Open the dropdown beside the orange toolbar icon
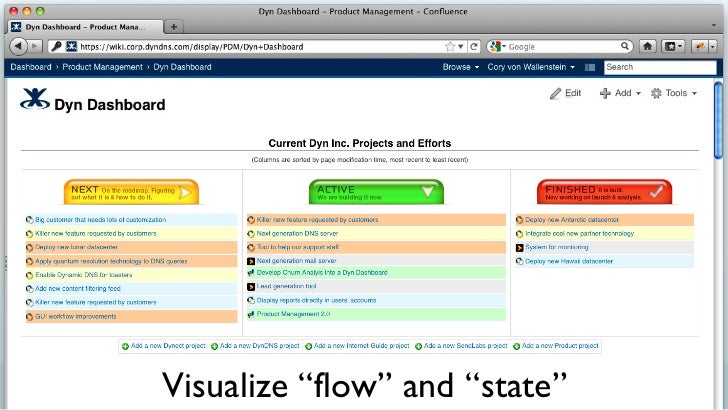The width and height of the screenshot is (728, 410). pos(713,46)
